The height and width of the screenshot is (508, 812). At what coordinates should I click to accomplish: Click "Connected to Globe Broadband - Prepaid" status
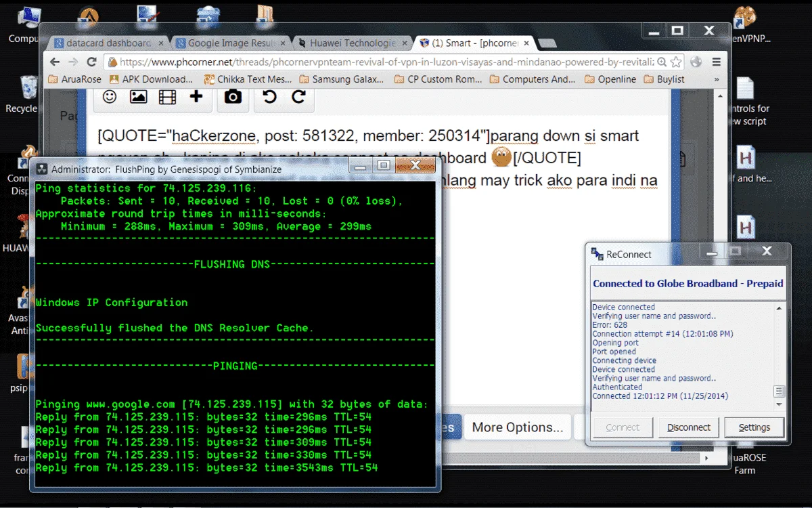click(688, 284)
